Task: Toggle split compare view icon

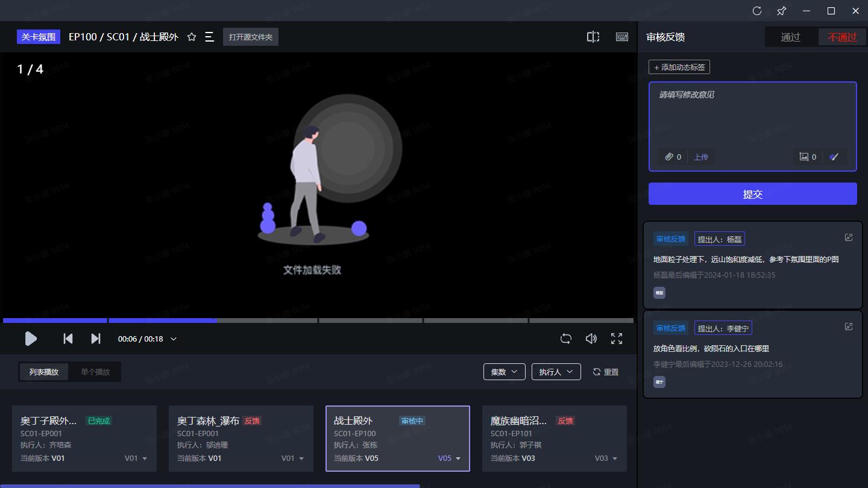Action: (x=593, y=37)
